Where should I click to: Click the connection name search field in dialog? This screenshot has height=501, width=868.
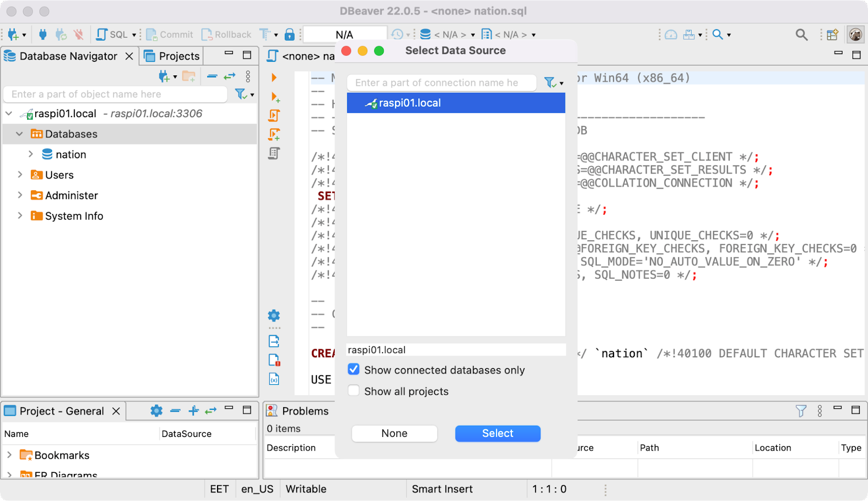coord(441,83)
